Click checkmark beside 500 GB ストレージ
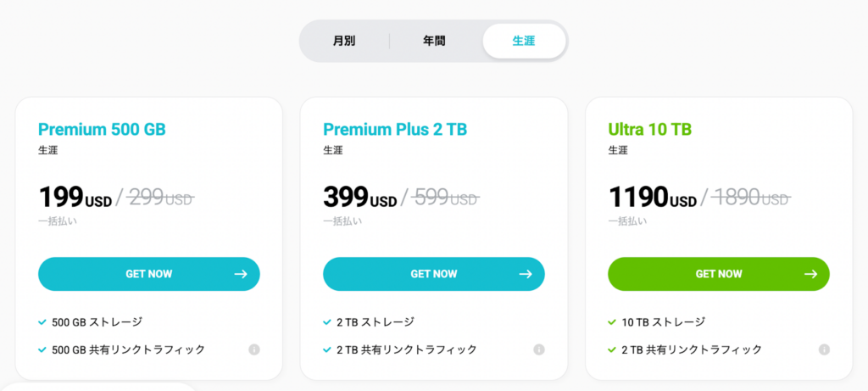The width and height of the screenshot is (868, 391). (x=42, y=322)
